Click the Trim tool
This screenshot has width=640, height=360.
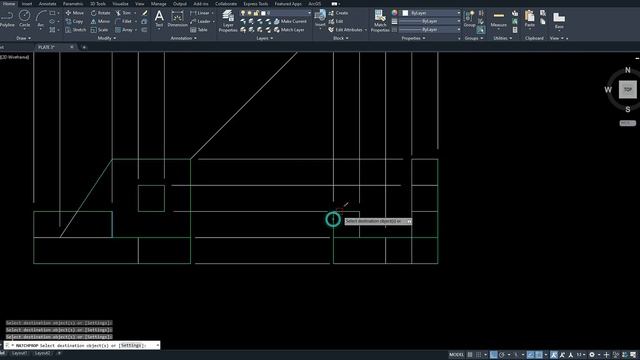123,13
